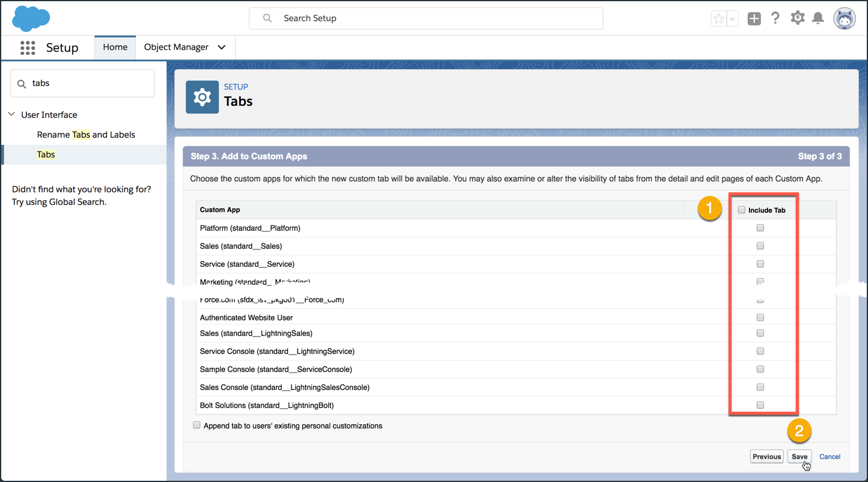Open the App Launcher grid icon

click(28, 47)
